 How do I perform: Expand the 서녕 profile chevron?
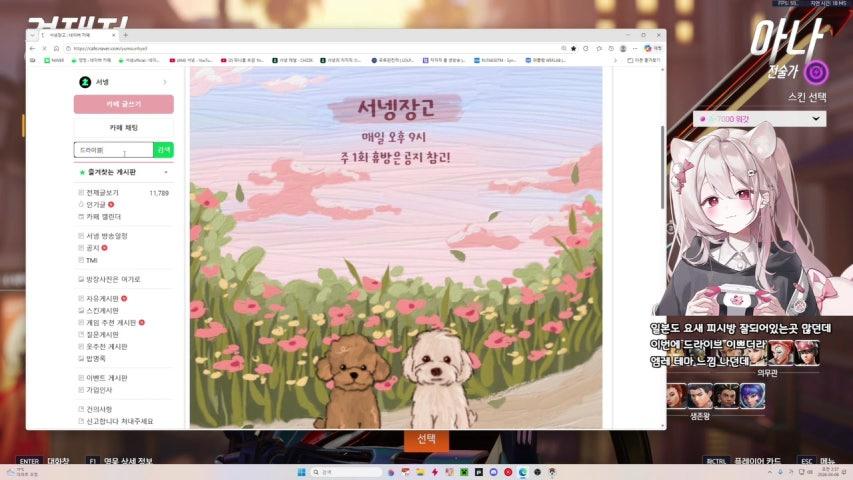click(x=164, y=82)
